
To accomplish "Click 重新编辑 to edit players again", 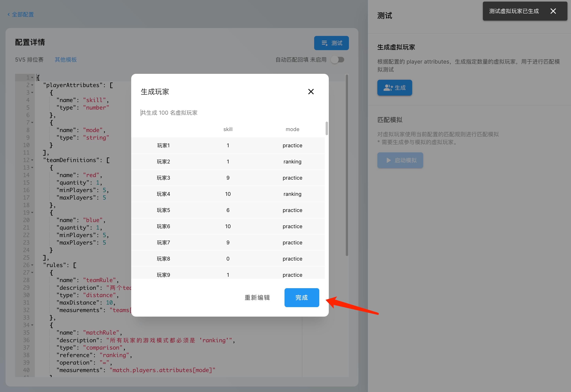I will point(257,297).
